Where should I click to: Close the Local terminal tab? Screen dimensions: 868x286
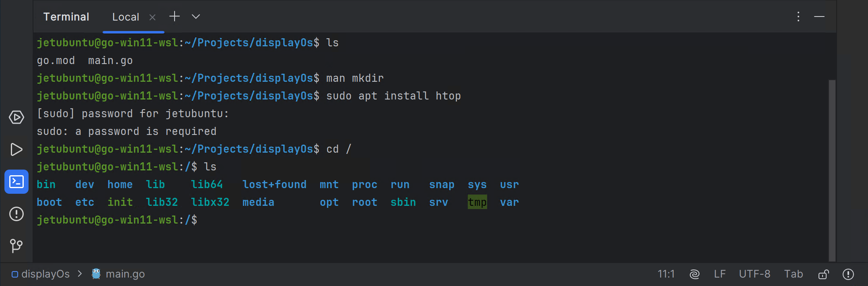pyautogui.click(x=152, y=17)
